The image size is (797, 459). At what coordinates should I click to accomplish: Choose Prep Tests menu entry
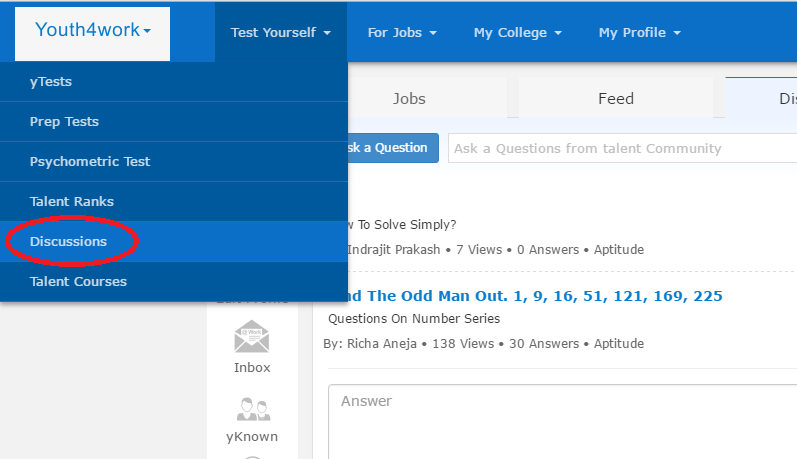point(174,122)
